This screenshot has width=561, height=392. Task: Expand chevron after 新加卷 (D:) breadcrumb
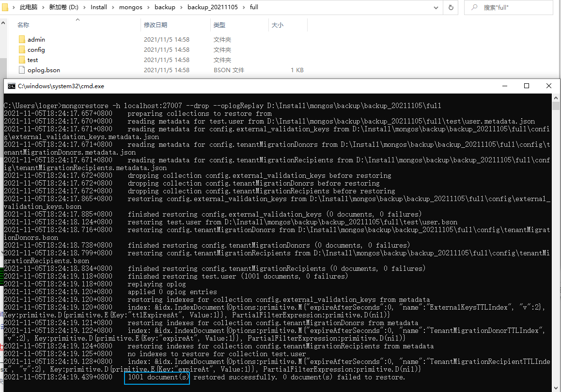84,7
